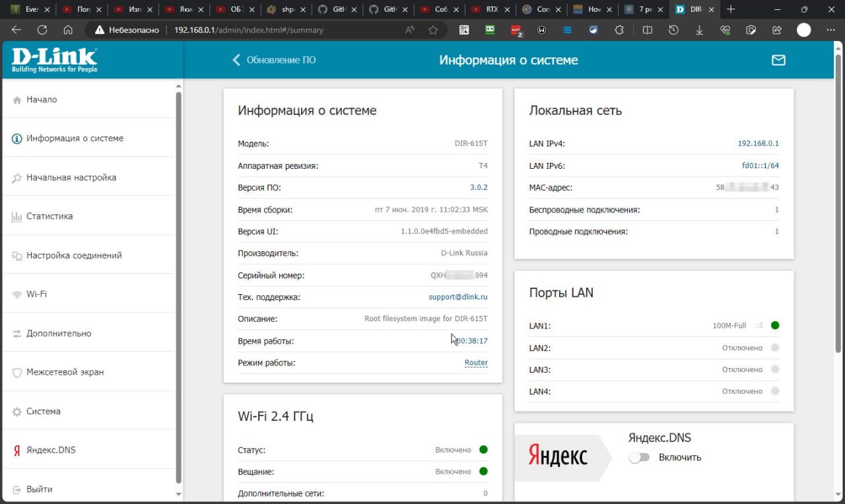Click the uptime value 00:38:17
Screen dimensions: 845x504
(x=473, y=341)
